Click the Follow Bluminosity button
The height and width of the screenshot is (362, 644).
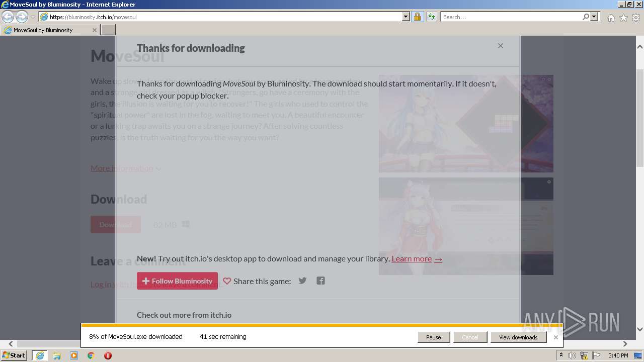pyautogui.click(x=177, y=281)
